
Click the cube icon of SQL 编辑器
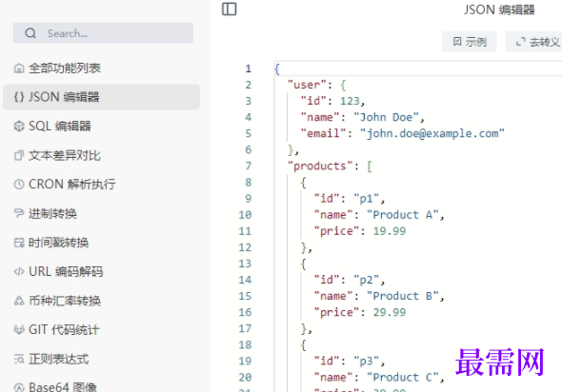19,126
